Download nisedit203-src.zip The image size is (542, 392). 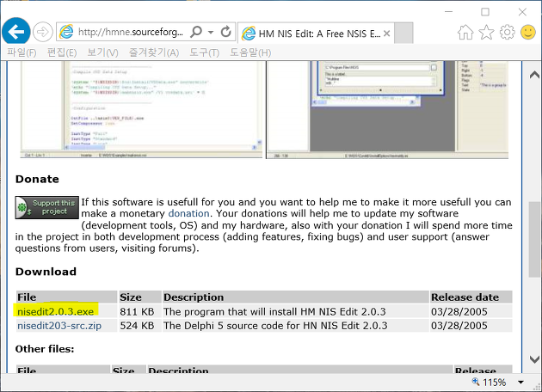tap(59, 326)
